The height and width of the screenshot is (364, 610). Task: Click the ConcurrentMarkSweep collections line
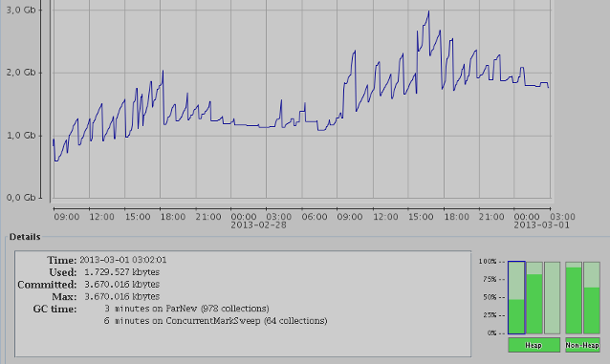pos(215,321)
